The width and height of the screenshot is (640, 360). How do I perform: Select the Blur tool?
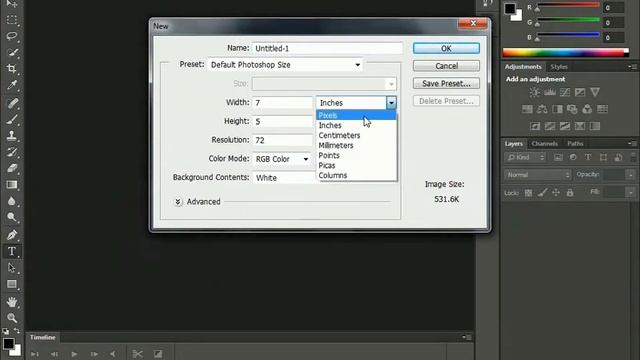click(12, 201)
